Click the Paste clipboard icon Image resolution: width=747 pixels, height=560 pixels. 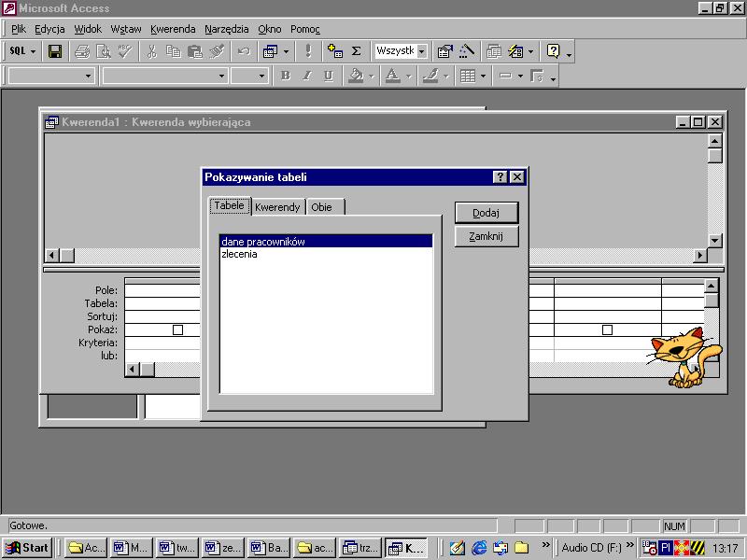[x=195, y=51]
